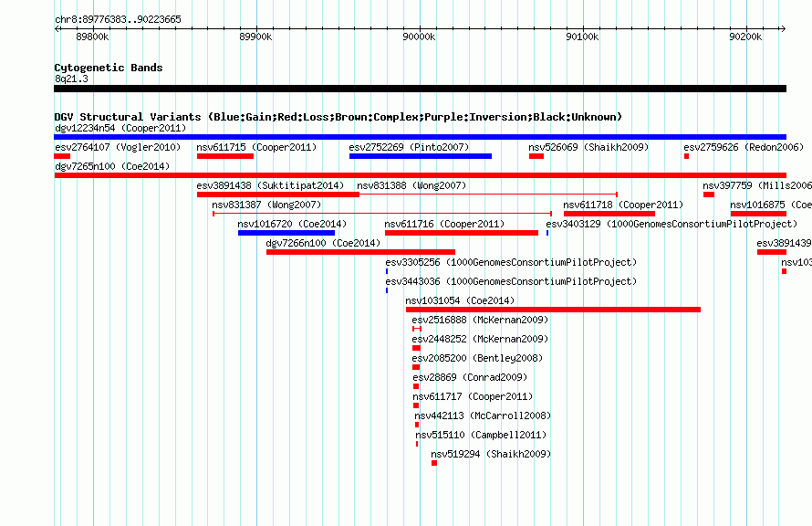Click dgv7266n100 (Coe2014) label
Image resolution: width=812 pixels, height=526 pixels.
point(323,243)
